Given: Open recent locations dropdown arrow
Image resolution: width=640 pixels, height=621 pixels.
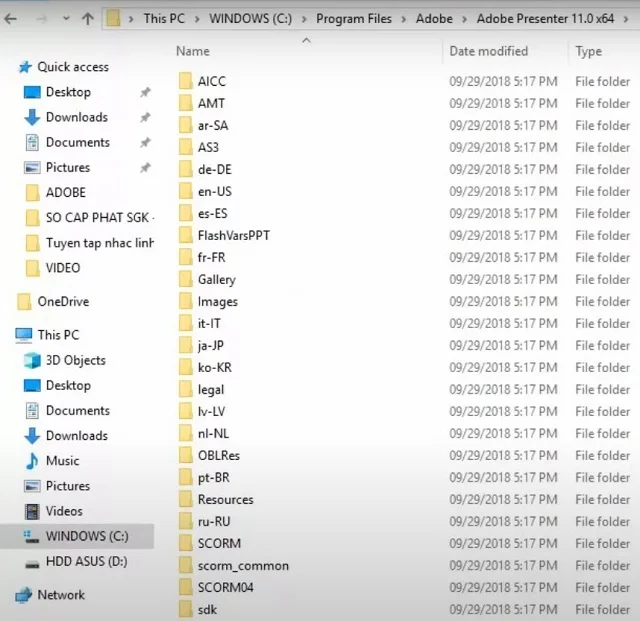Looking at the screenshot, I should (x=66, y=19).
